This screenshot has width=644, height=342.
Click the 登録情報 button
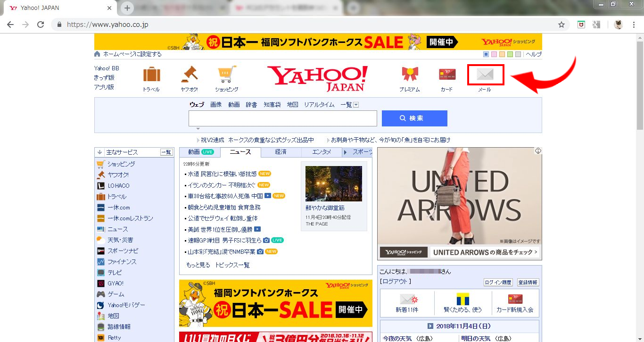[528, 283]
